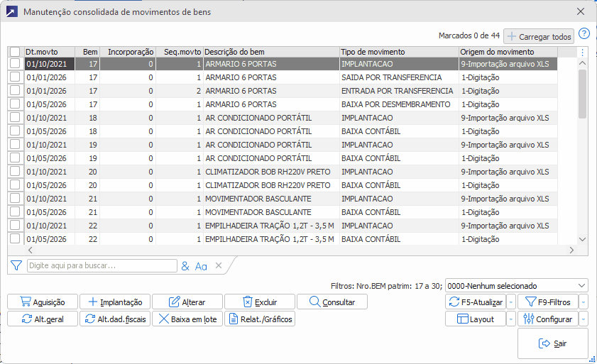
Task: Select the MOVIMENTADOR BASCULANTE IMPLANTACAO cell
Action: click(399, 199)
